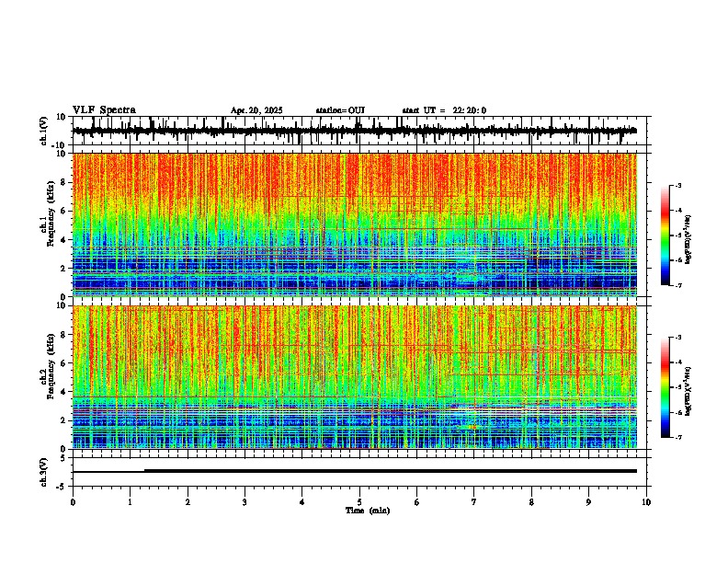Click the "-7" label below ch.2 colorbar

[678, 437]
